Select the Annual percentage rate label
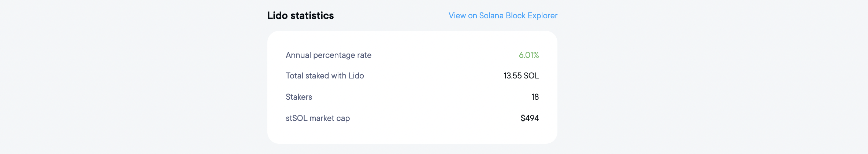The width and height of the screenshot is (868, 154). [329, 55]
